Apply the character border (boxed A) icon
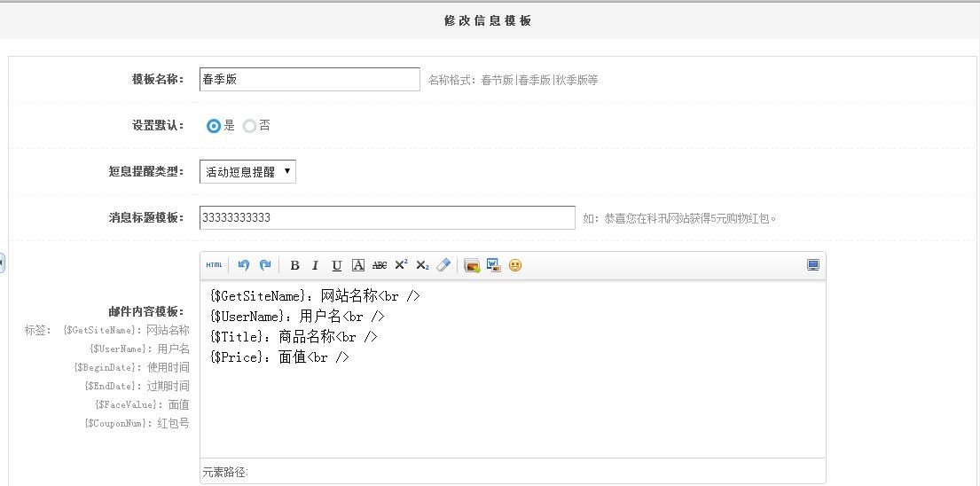The image size is (980, 486). coord(358,265)
